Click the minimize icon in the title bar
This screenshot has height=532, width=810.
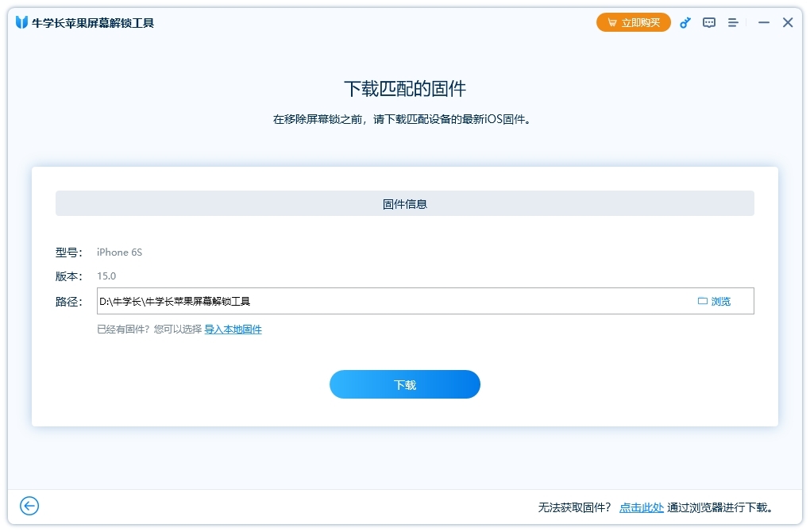763,22
